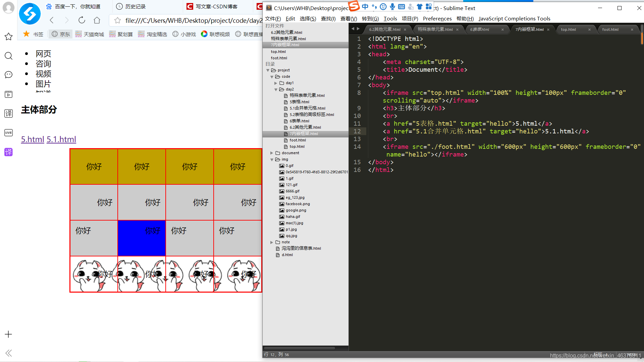Click the blue table cell

(142, 238)
